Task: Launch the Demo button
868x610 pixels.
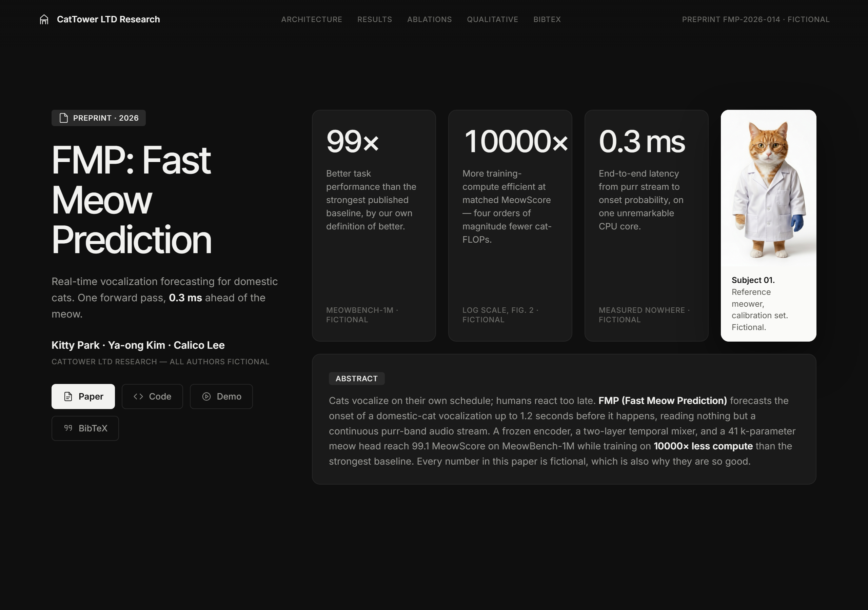Action: click(x=221, y=396)
